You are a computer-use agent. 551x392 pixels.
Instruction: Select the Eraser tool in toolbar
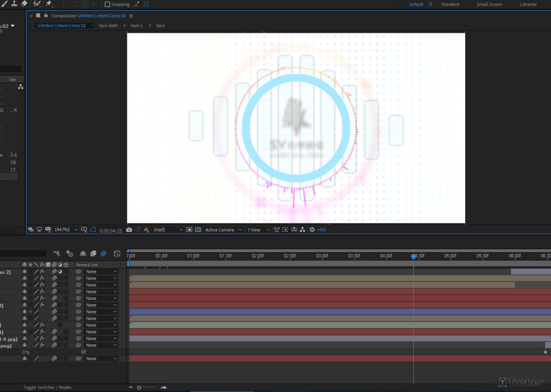pyautogui.click(x=24, y=4)
